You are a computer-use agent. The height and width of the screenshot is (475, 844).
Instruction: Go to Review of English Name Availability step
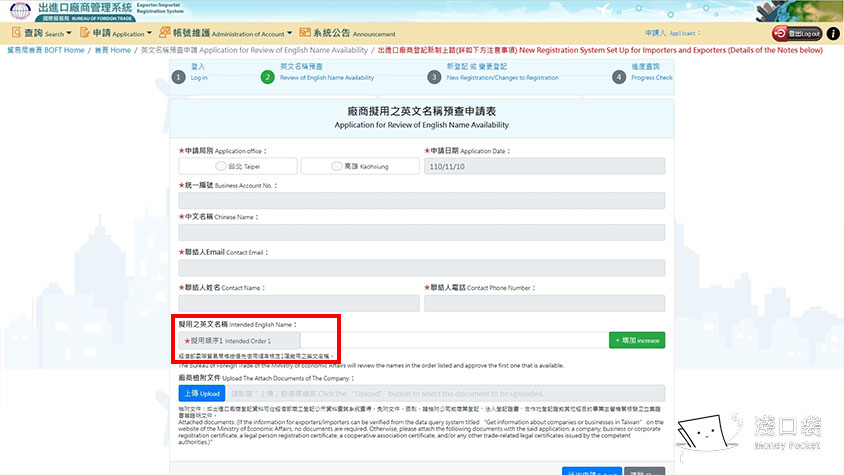pos(327,72)
